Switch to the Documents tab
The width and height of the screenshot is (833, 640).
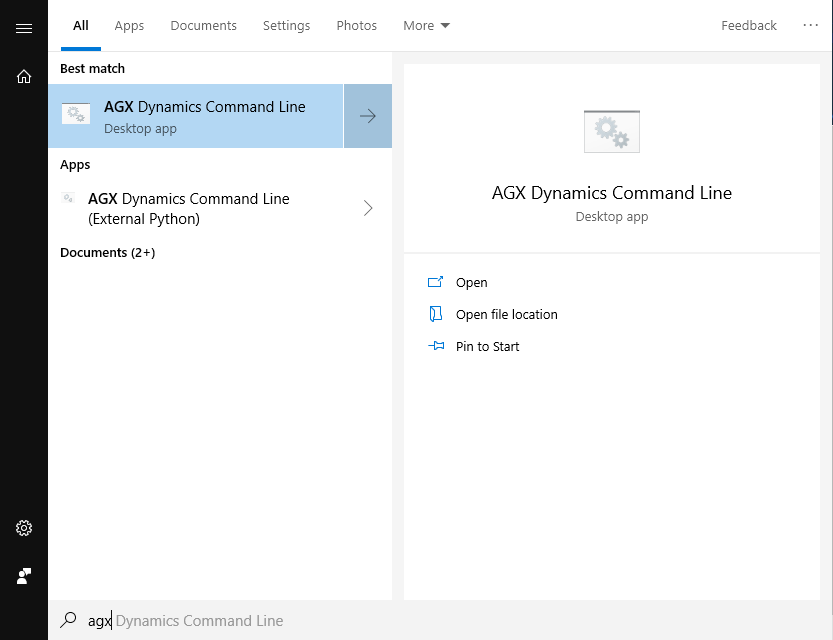click(203, 26)
